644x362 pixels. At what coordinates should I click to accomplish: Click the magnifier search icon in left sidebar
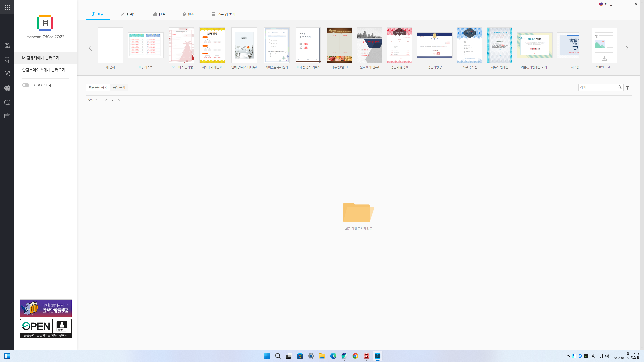[7, 60]
